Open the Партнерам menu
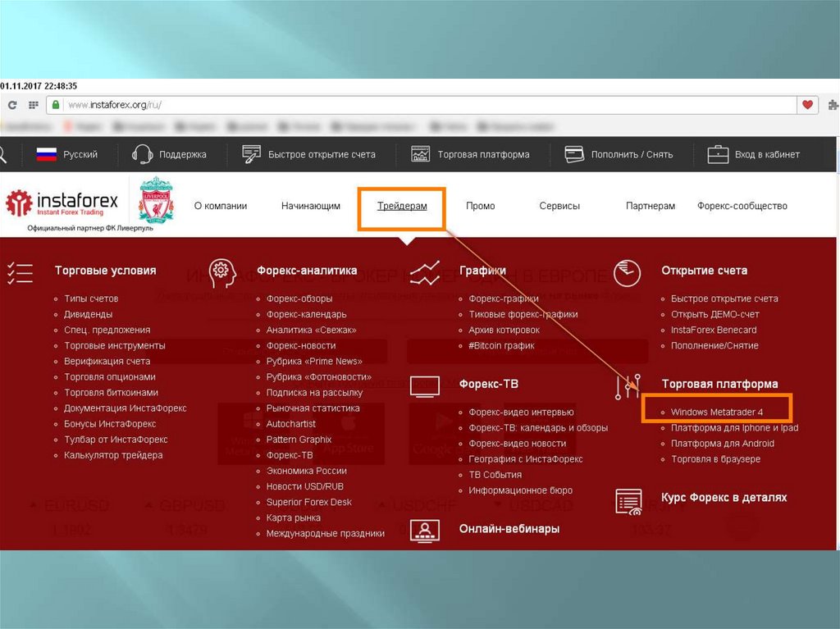Viewport: 840px width, 629px height. click(651, 206)
